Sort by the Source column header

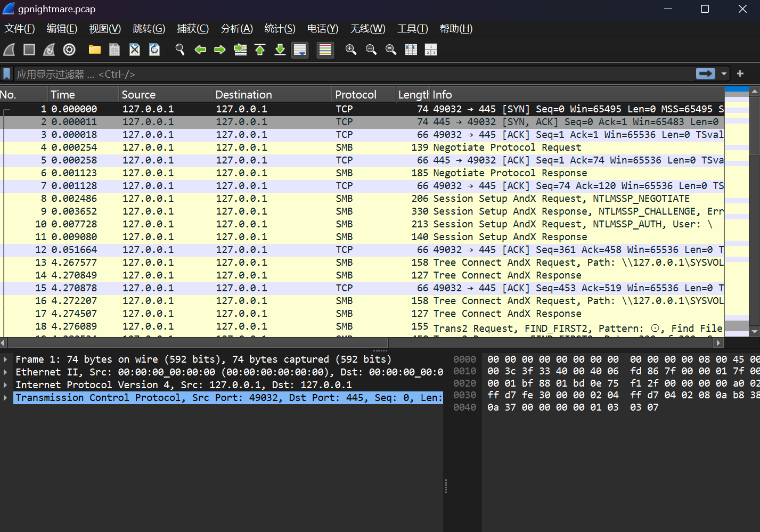point(166,94)
